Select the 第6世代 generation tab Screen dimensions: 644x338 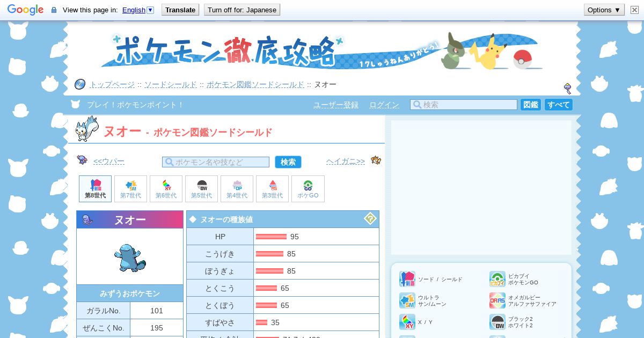166,189
